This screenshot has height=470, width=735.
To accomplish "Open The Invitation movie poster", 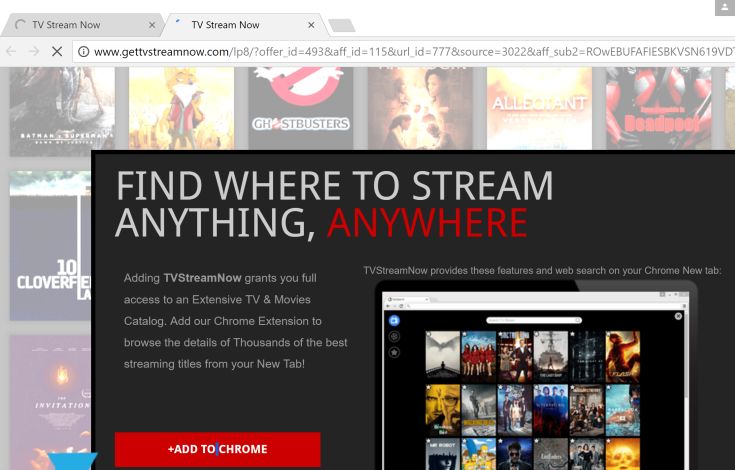I will (x=51, y=402).
